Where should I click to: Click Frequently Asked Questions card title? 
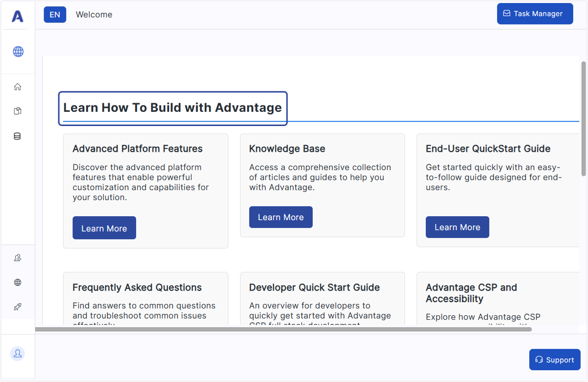[137, 287]
